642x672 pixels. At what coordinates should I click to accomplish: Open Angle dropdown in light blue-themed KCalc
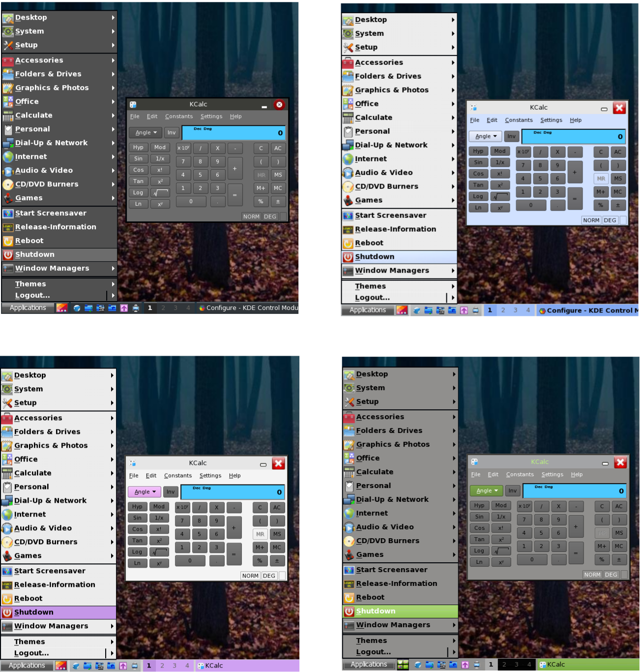pyautogui.click(x=486, y=136)
